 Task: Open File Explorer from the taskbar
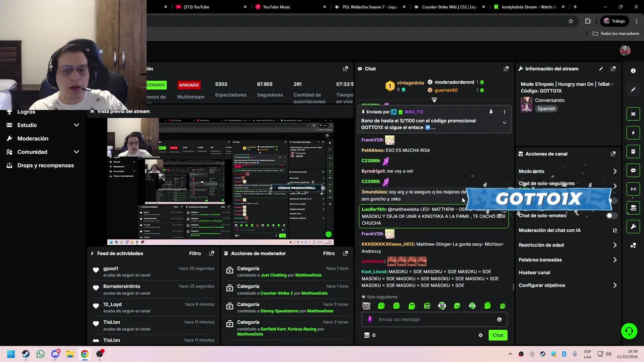pos(70,354)
